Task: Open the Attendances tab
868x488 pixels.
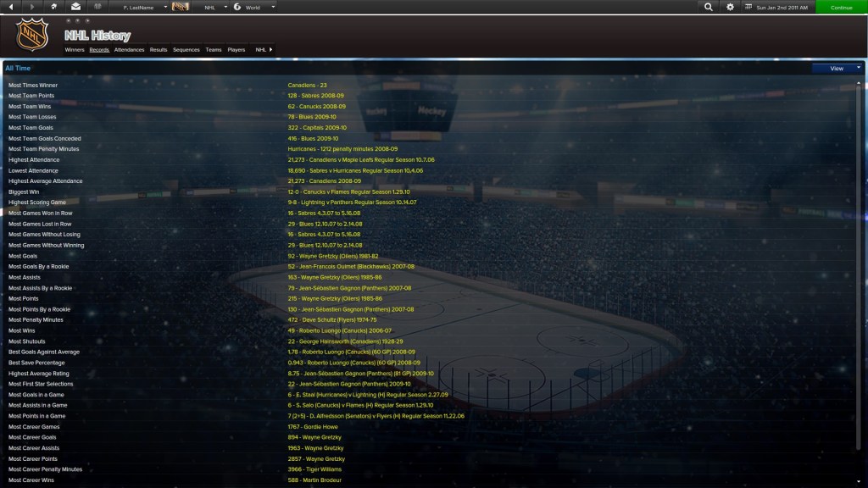Action: coord(129,50)
